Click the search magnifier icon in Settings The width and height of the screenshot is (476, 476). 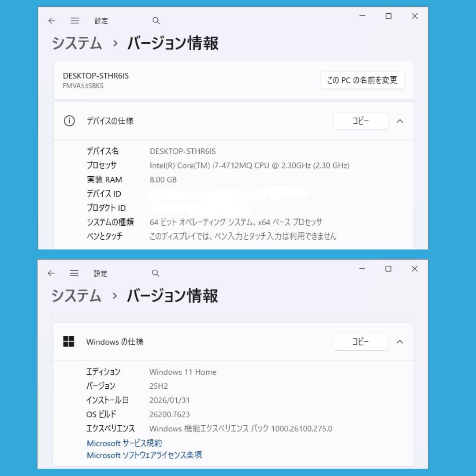[156, 20]
